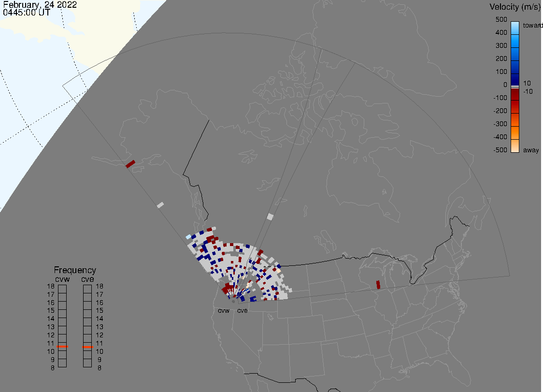Click the cvw heading under Frequency
Image resolution: width=543 pixels, height=392 pixels.
pyautogui.click(x=62, y=279)
